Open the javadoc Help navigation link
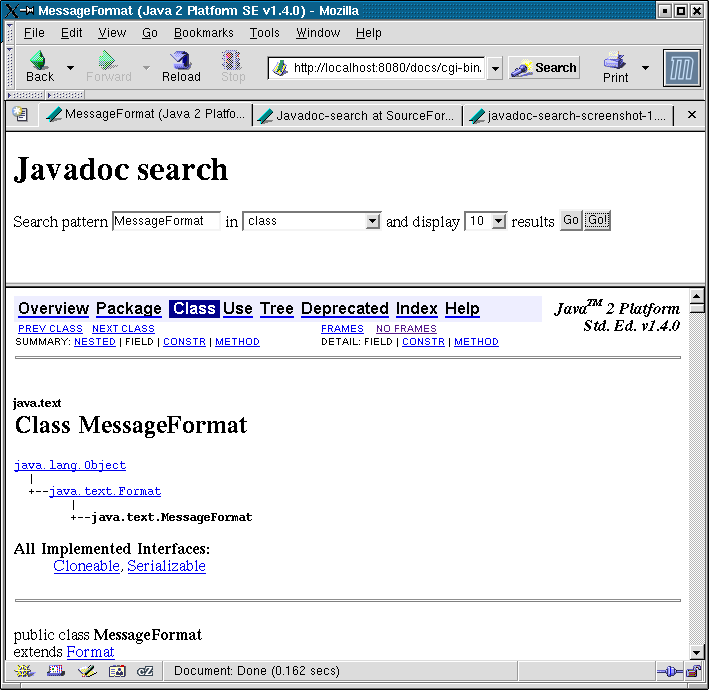The image size is (709, 690). coord(462,308)
